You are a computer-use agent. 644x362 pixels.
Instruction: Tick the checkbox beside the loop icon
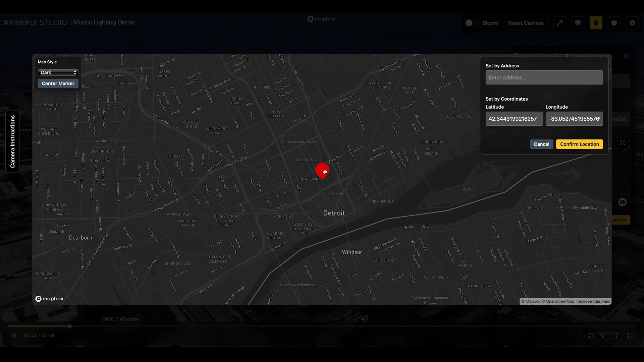click(x=582, y=335)
